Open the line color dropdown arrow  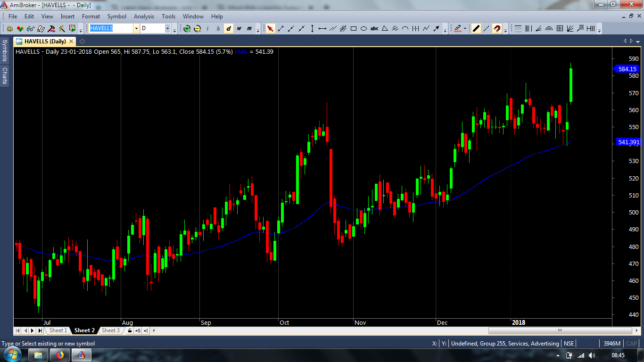tap(465, 28)
